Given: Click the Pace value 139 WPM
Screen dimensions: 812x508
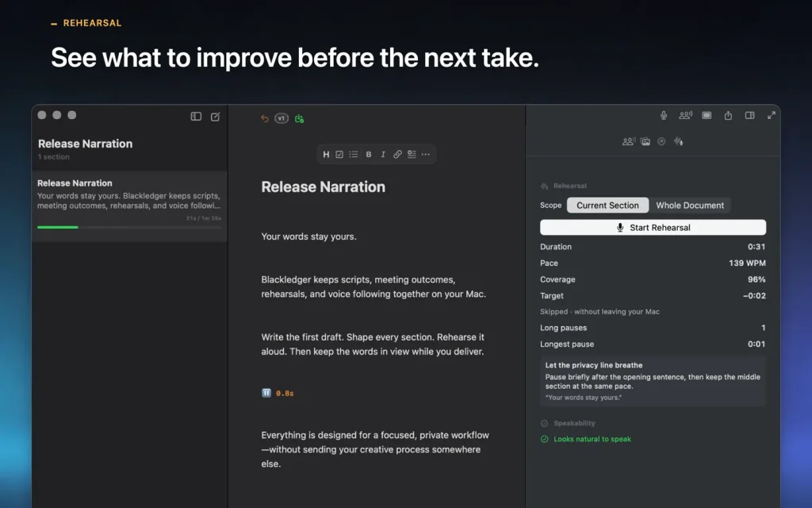Looking at the screenshot, I should pos(747,264).
